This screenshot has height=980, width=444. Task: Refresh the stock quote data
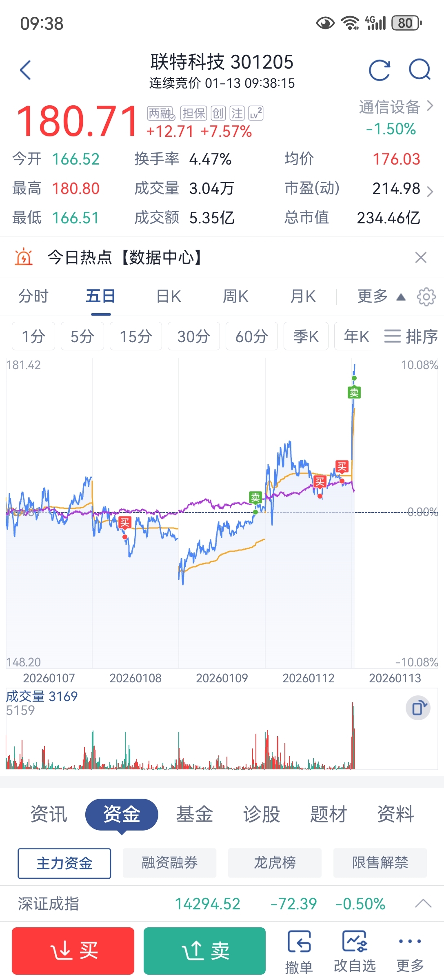[x=380, y=70]
